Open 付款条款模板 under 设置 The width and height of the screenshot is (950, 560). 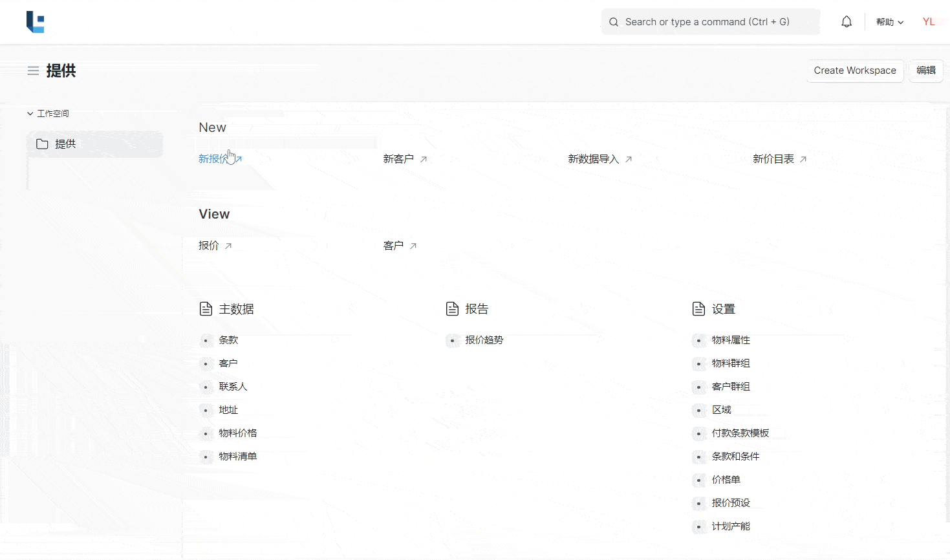(740, 433)
